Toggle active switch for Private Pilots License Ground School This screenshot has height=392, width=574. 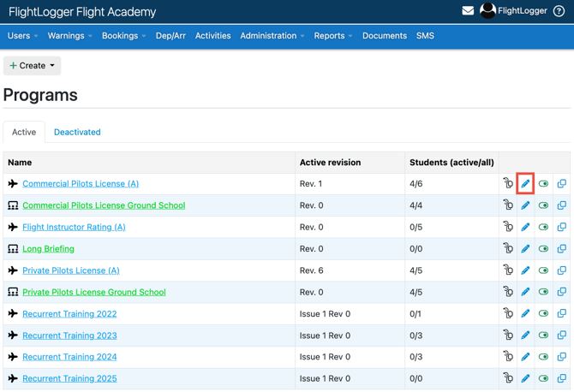(x=543, y=292)
